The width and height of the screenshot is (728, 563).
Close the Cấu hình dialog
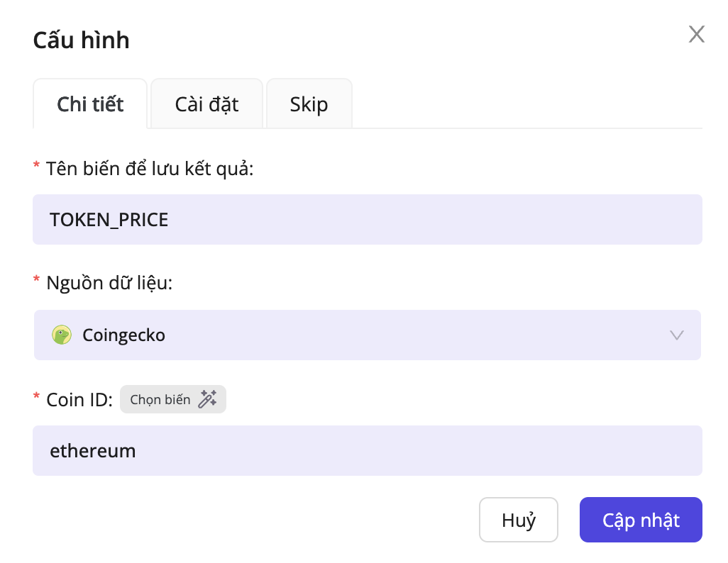pyautogui.click(x=696, y=34)
